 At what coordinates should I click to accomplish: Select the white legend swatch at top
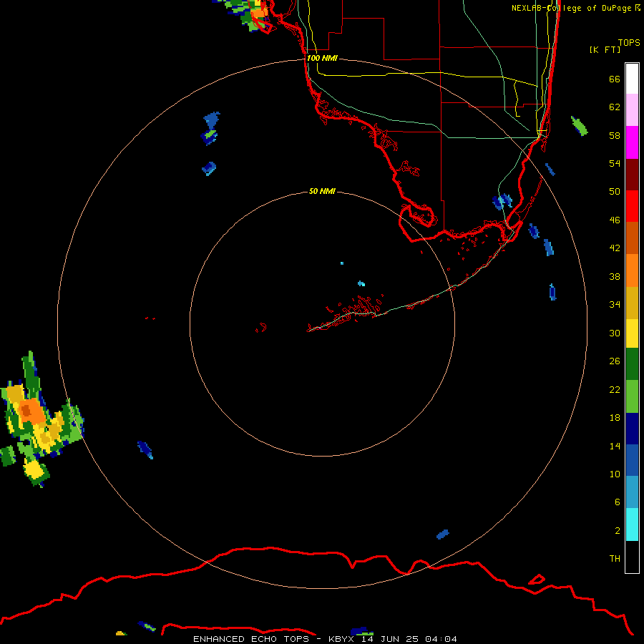click(x=632, y=79)
